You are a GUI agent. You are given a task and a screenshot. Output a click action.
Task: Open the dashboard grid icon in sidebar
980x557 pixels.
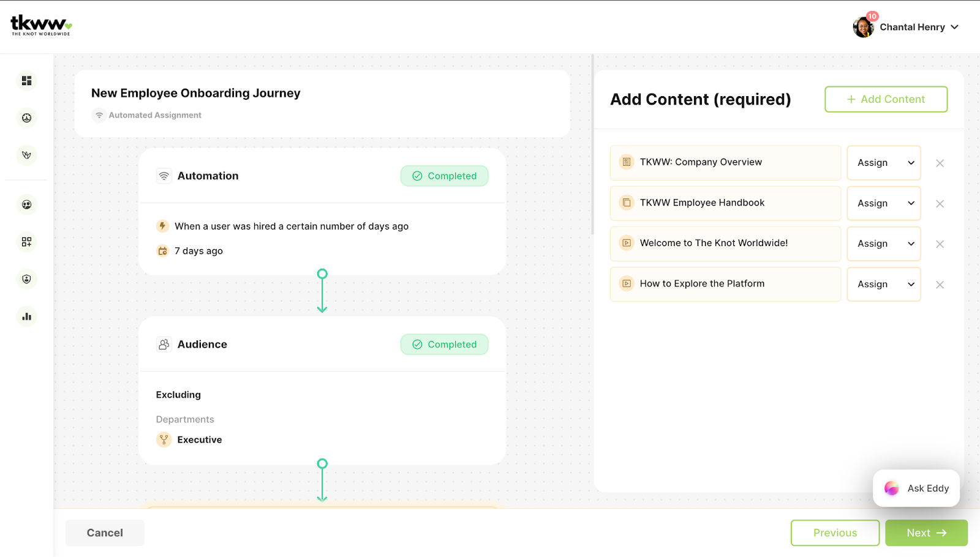(x=26, y=80)
